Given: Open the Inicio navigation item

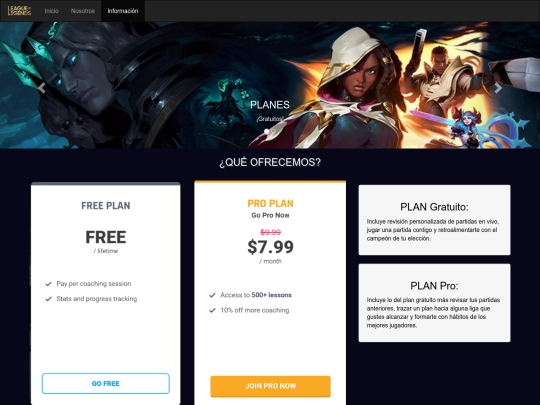Looking at the screenshot, I should [x=51, y=11].
